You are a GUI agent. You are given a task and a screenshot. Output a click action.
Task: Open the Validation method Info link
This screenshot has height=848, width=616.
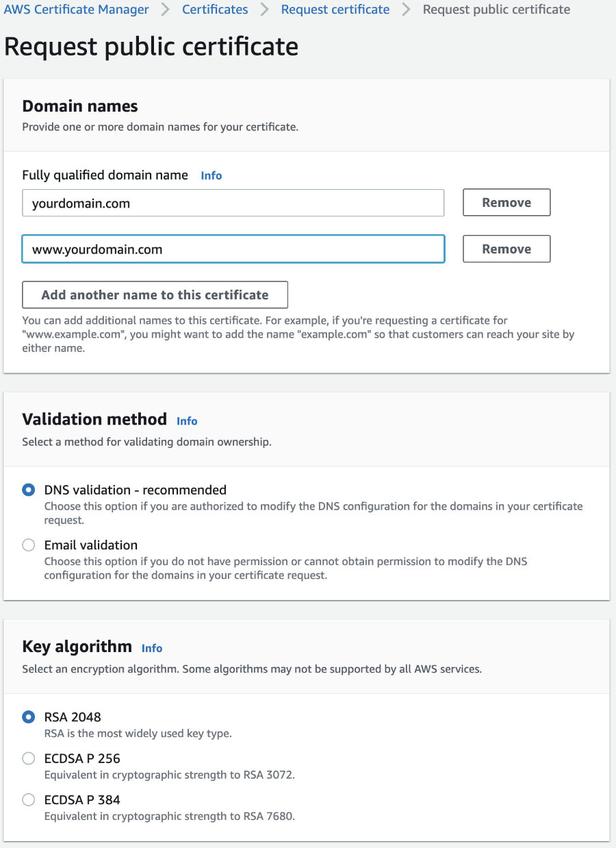pyautogui.click(x=187, y=421)
